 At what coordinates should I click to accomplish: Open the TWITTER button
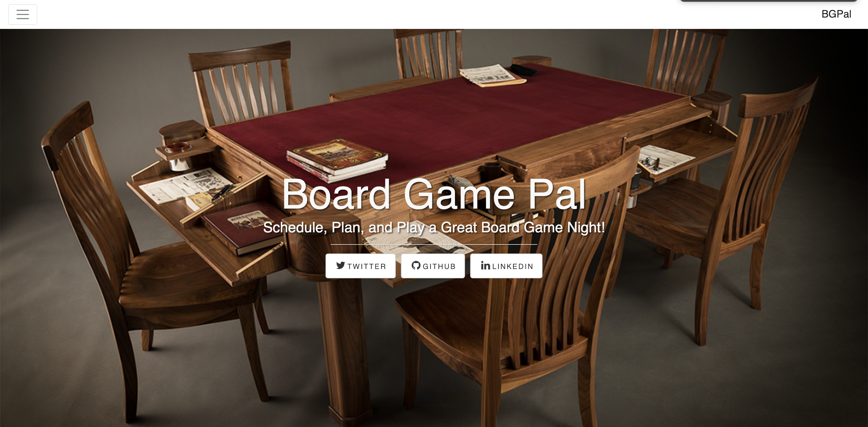pos(361,266)
